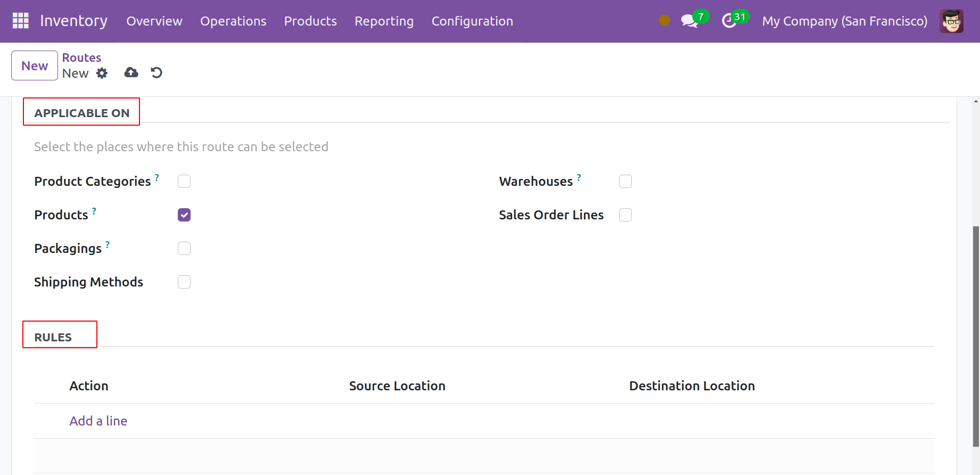
Task: Uncheck the Products checkbox
Action: 184,215
